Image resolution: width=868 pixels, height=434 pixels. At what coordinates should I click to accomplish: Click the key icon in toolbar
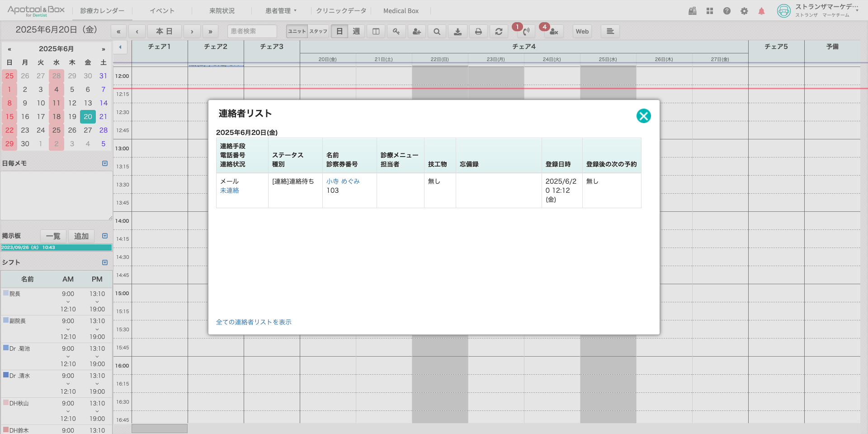pos(396,31)
